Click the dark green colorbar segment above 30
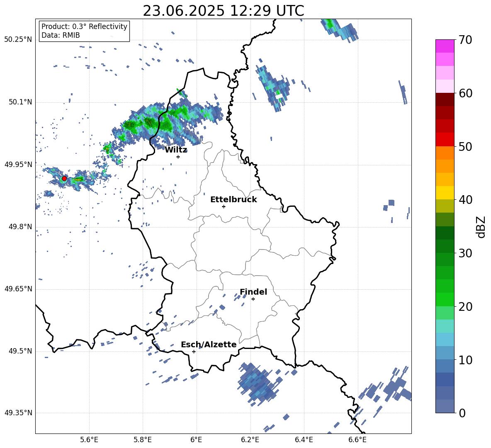The height and width of the screenshot is (448, 491). click(x=445, y=246)
